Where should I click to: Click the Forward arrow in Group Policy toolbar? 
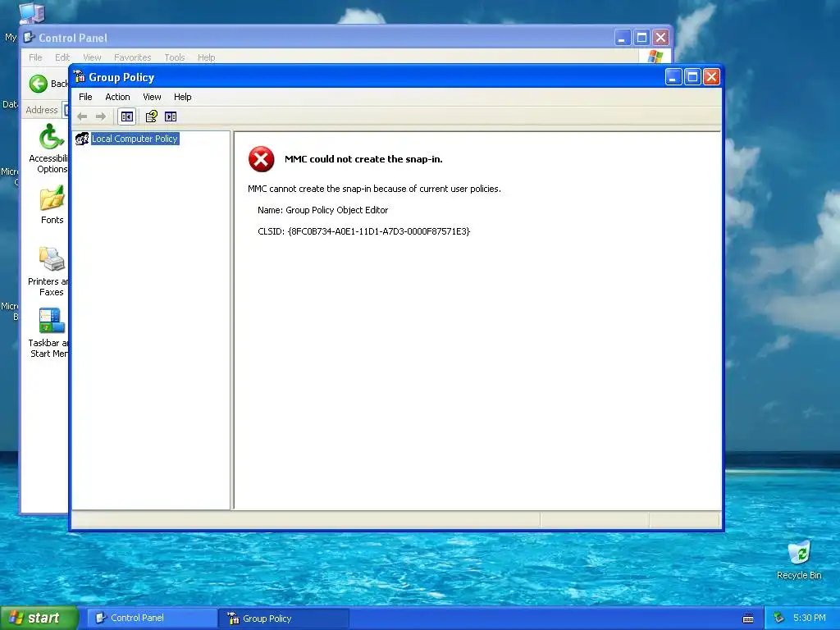tap(100, 116)
